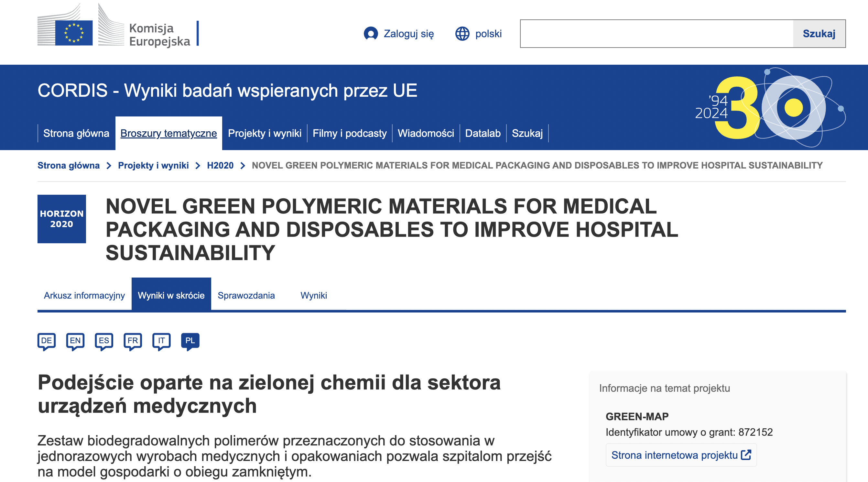
Task: Switch to Wyniki tab
Action: 314,295
